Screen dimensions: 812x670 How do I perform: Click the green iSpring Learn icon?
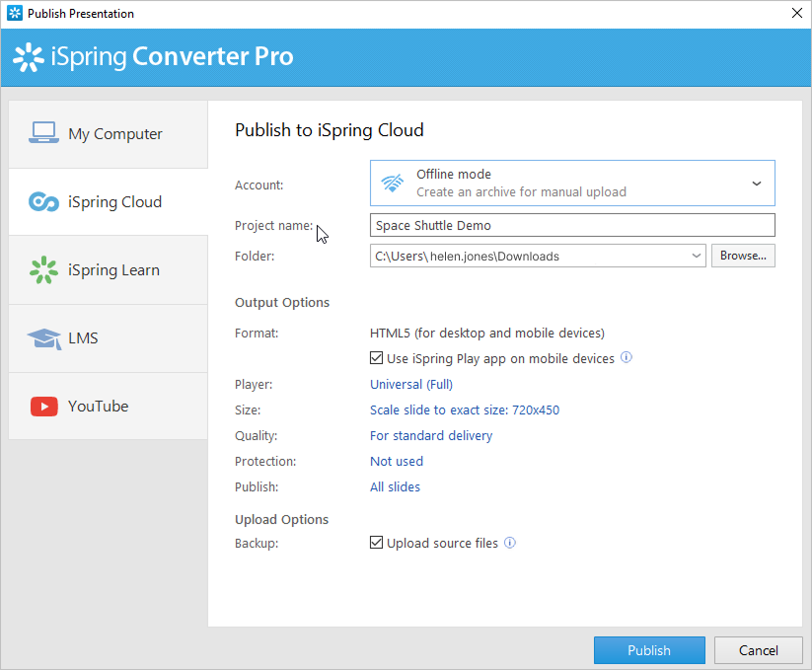[x=43, y=270]
